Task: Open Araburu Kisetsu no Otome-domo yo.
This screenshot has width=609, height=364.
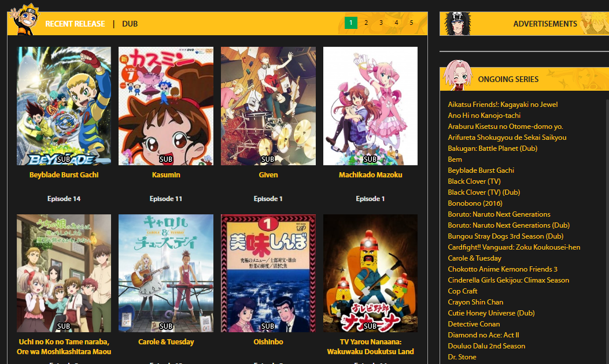Action: click(505, 126)
